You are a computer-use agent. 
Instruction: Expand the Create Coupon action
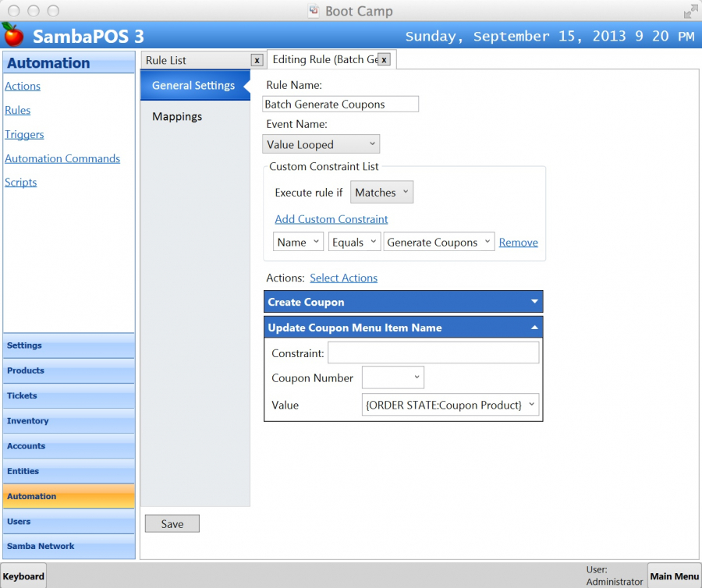pos(534,302)
